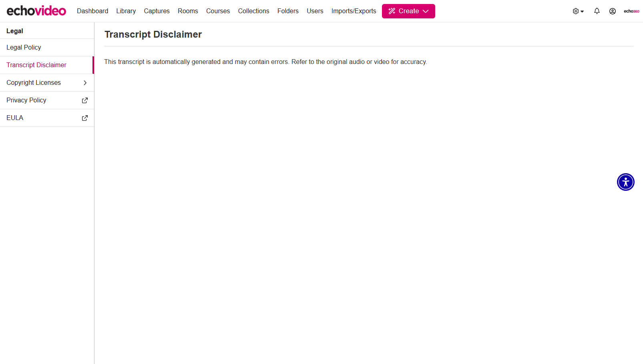Click the Legal sidebar heading
The image size is (643, 364).
pyautogui.click(x=15, y=31)
